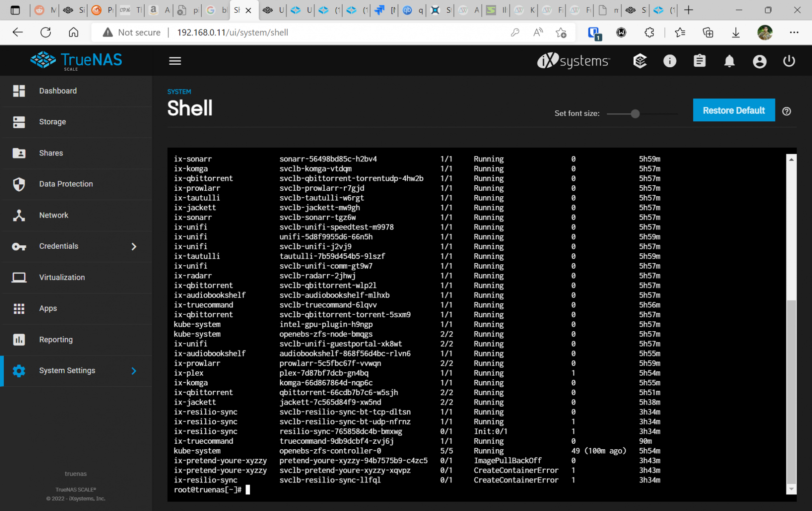
Task: Open the Collections icon
Action: (708, 32)
